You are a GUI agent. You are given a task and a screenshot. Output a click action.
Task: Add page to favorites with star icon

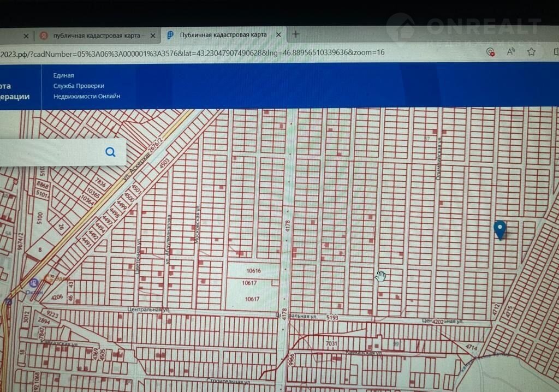click(x=531, y=52)
